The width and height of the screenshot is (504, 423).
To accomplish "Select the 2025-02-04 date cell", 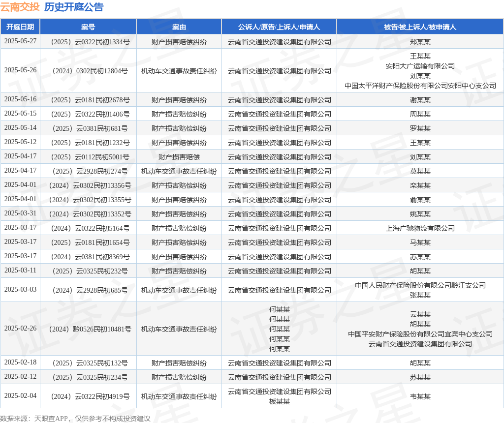I will pos(20,395).
